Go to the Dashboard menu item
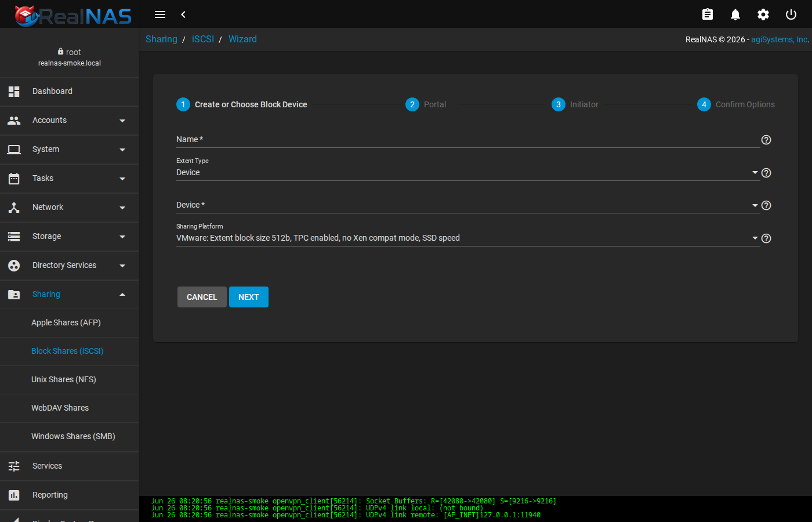This screenshot has width=812, height=522. pos(70,92)
